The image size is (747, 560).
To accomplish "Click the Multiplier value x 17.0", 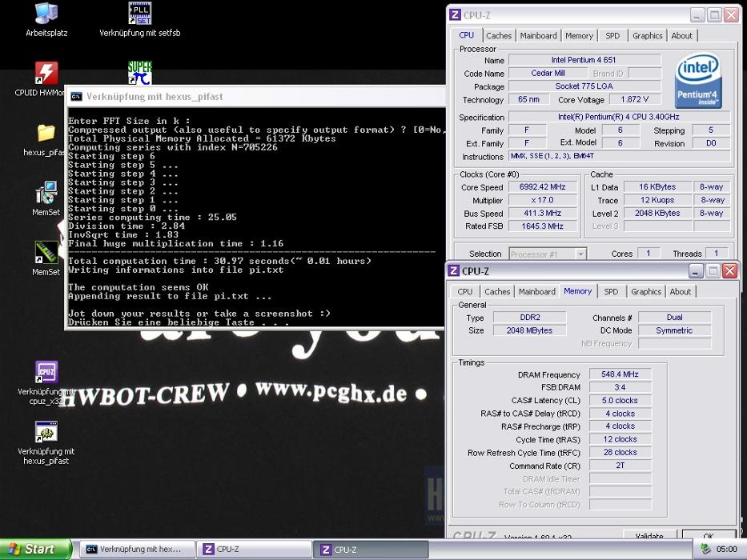I will [543, 201].
